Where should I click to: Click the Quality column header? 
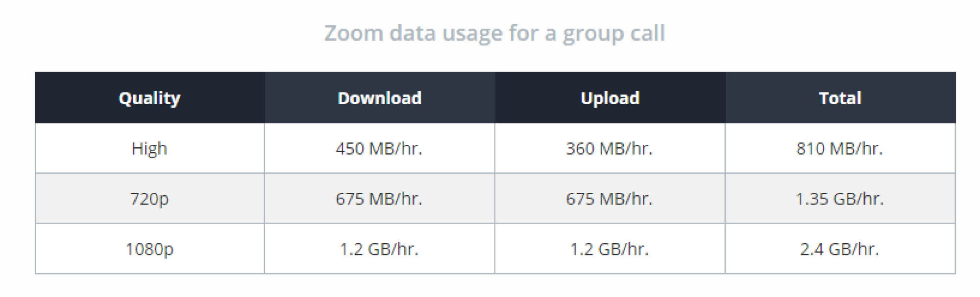click(x=149, y=98)
